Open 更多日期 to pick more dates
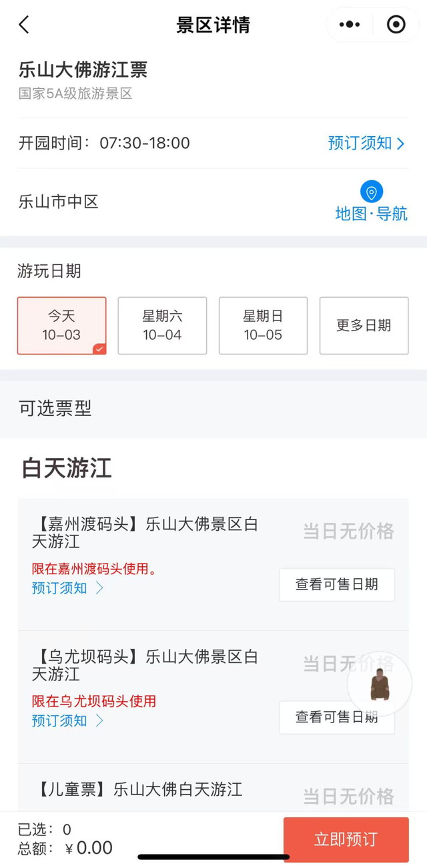 tap(364, 325)
